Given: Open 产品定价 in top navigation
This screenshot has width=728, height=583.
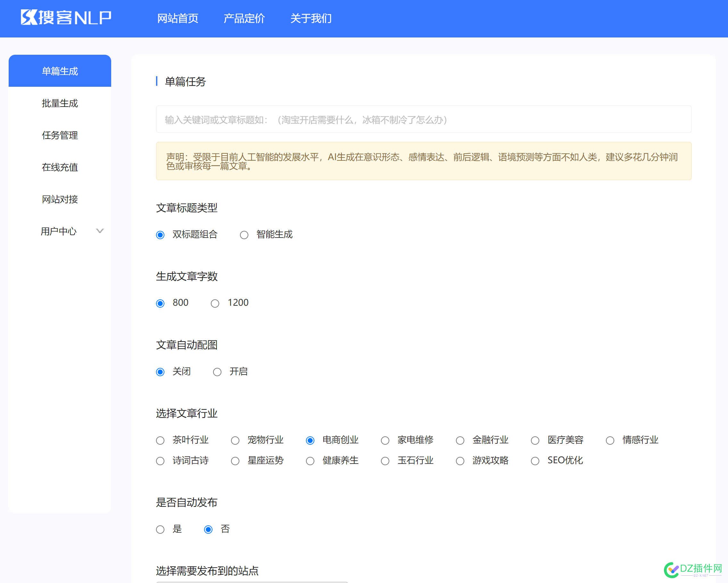Looking at the screenshot, I should coord(244,18).
